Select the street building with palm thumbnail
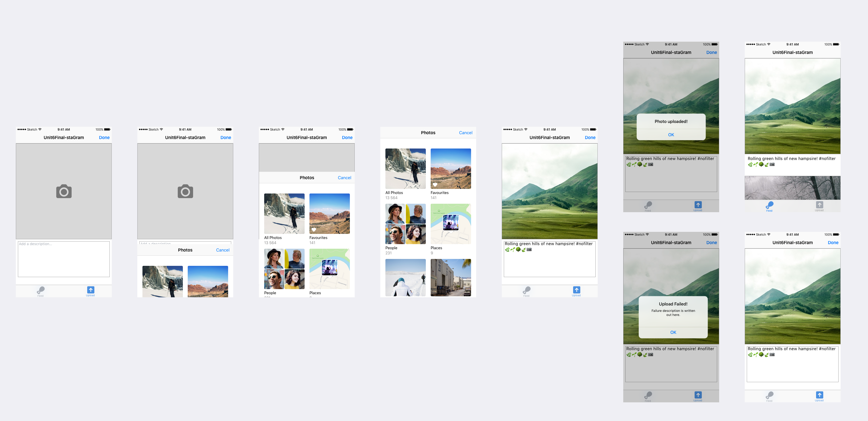This screenshot has width=868, height=421. 451,278
